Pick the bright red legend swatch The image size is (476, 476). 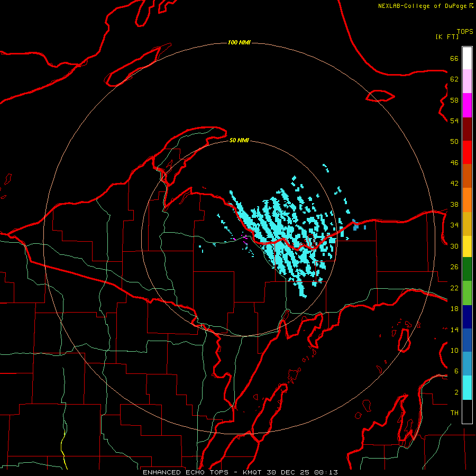[x=467, y=152]
